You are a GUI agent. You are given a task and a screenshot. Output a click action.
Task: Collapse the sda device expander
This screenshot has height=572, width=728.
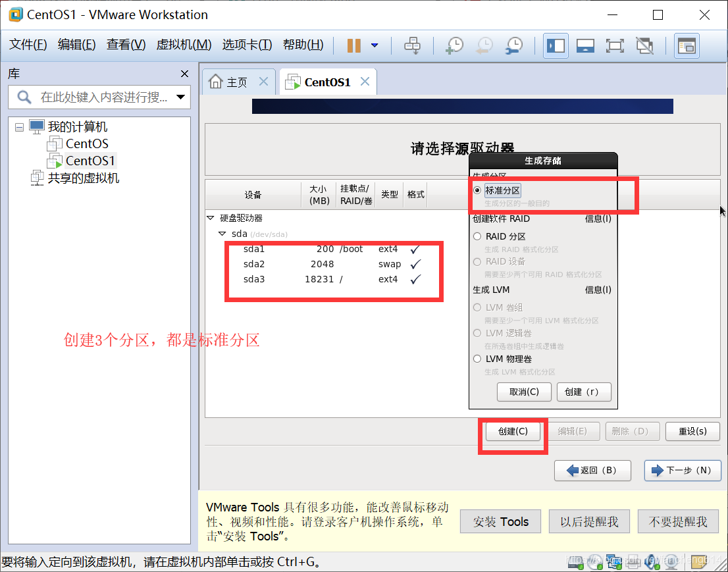222,234
